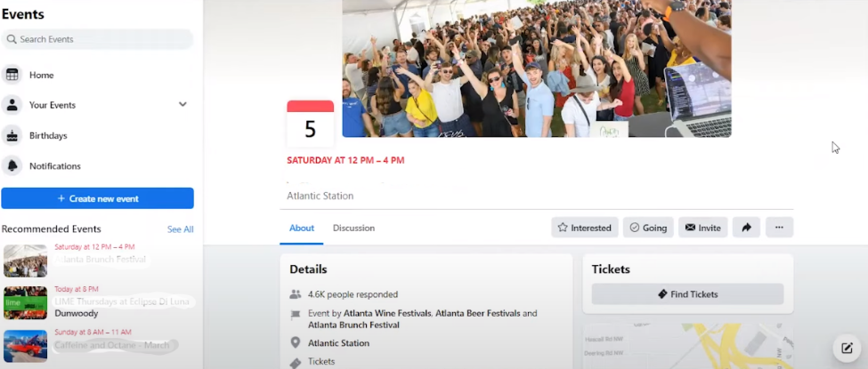Focus the Search Events field
This screenshot has width=868, height=369.
coord(98,39)
